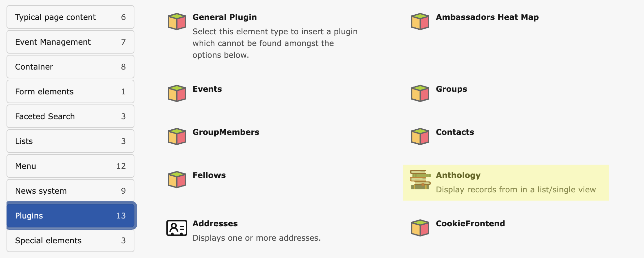
Task: Click the Contacts plugin cube icon
Action: [420, 136]
